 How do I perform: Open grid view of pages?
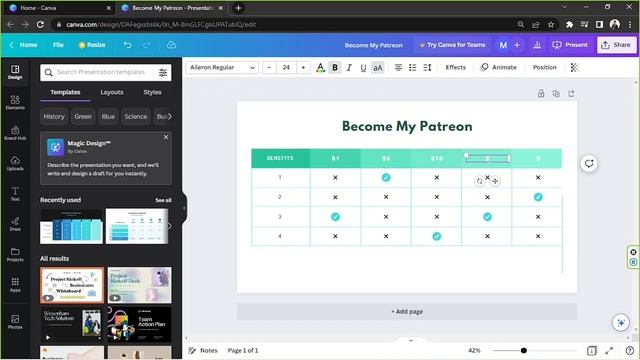(591, 351)
